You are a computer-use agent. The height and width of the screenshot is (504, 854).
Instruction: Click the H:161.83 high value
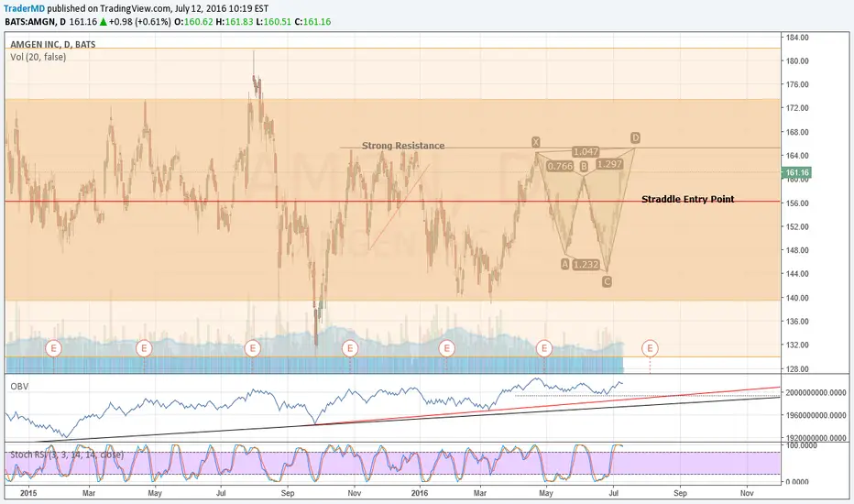point(235,22)
